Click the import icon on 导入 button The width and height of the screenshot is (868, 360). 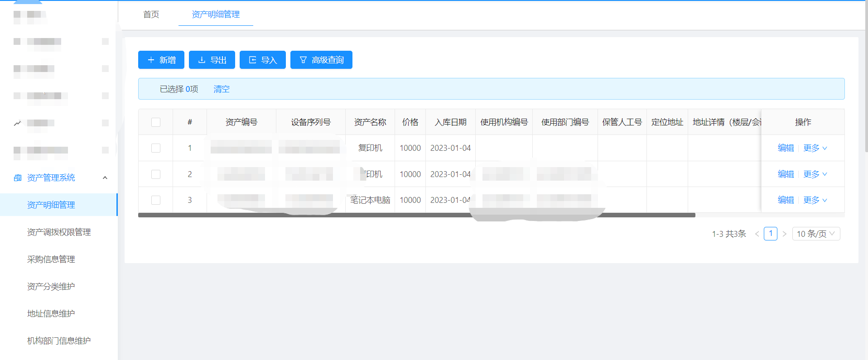tap(253, 60)
